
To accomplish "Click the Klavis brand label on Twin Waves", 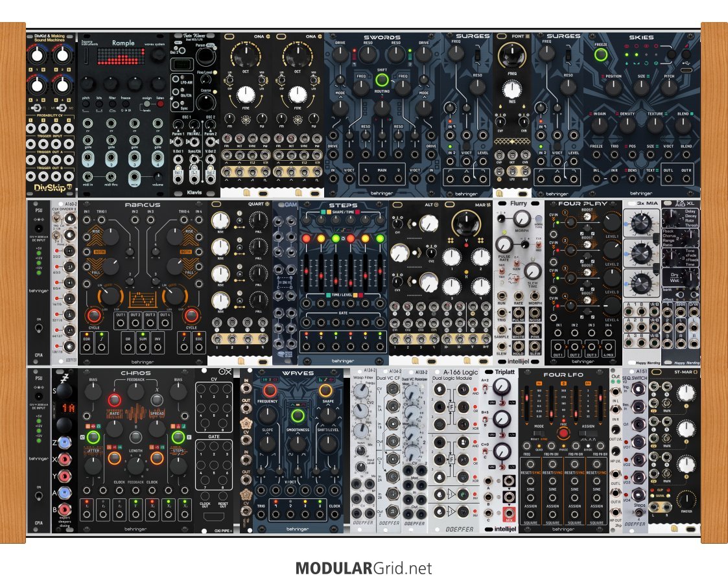I will click(194, 192).
